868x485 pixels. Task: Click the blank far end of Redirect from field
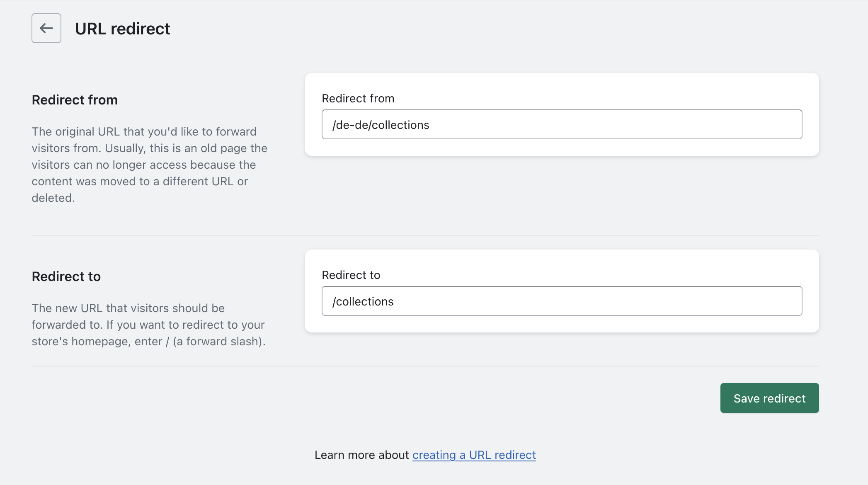pyautogui.click(x=767, y=125)
